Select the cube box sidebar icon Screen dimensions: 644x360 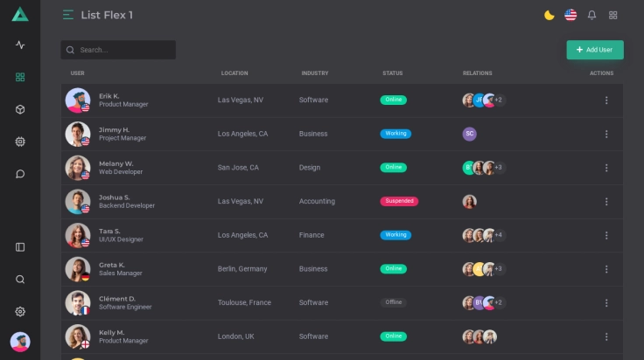click(x=20, y=109)
